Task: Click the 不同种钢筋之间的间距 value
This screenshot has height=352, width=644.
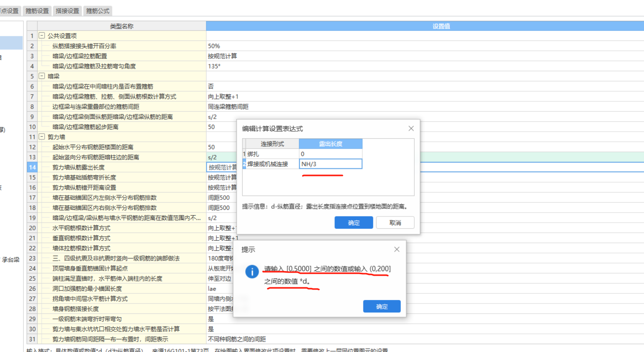Action: [x=237, y=339]
